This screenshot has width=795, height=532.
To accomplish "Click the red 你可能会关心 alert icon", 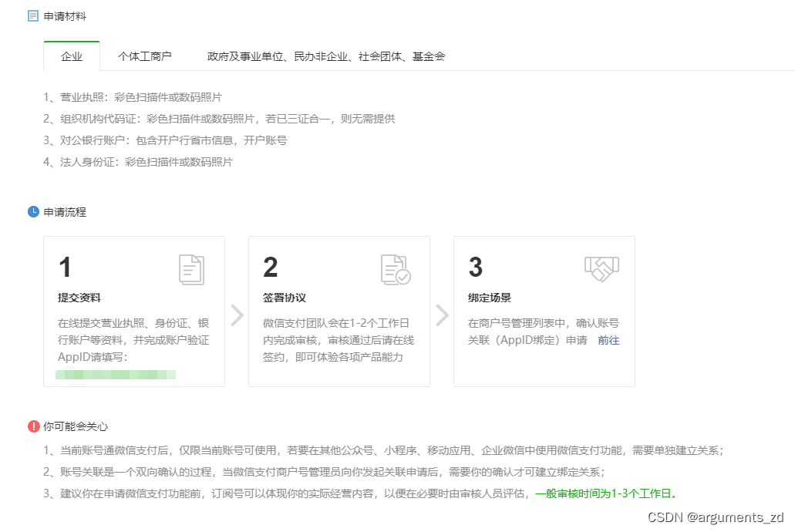I will pyautogui.click(x=33, y=426).
